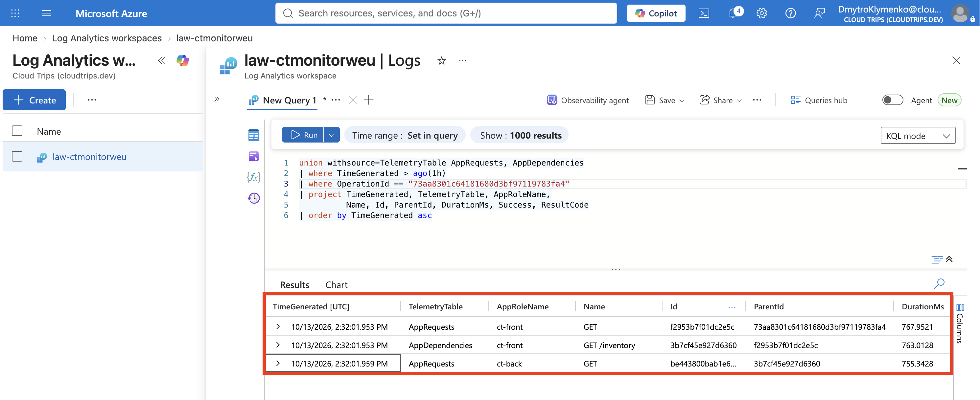
Task: Open New Query 1 tab options ellipsis
Action: point(336,100)
